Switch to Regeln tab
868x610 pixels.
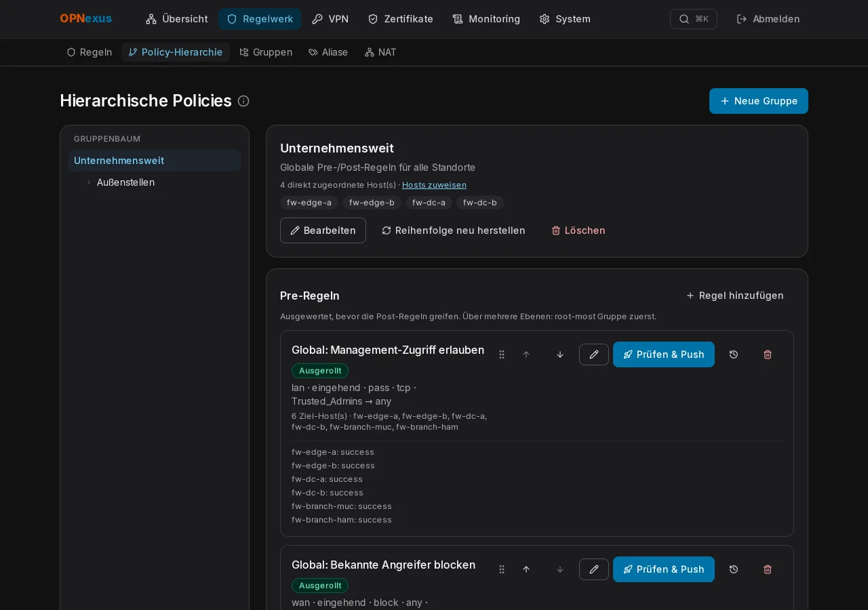tap(90, 52)
